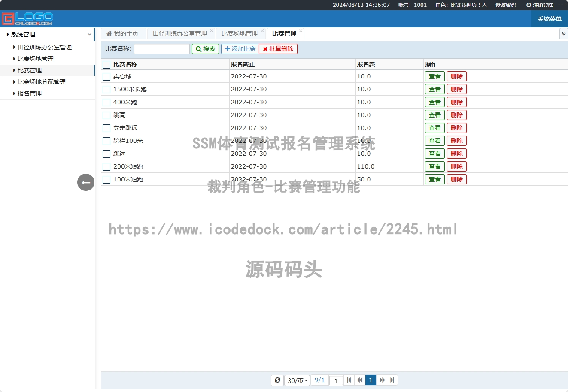Click 修改密码 in top bar
Screen dimensions: 568x392
(x=506, y=5)
